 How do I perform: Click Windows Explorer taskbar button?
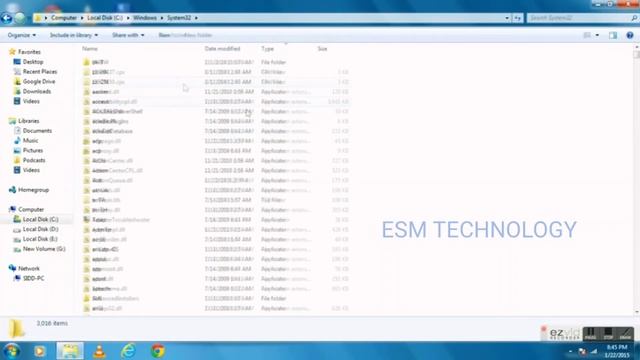tap(70, 351)
